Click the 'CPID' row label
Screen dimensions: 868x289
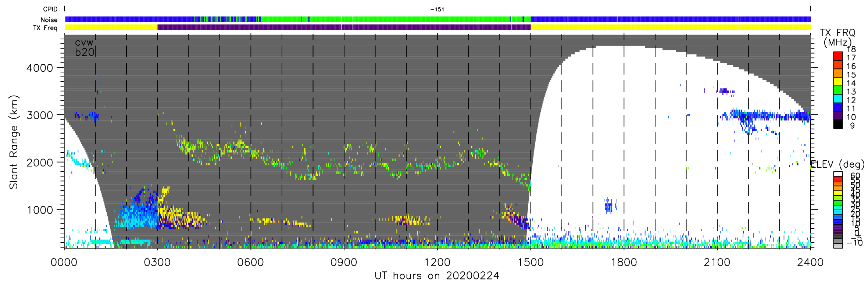click(50, 9)
